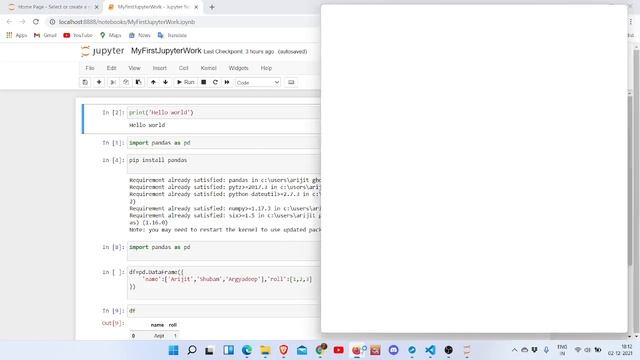
Task: Click the print('Hello world') code cell
Action: point(224,112)
